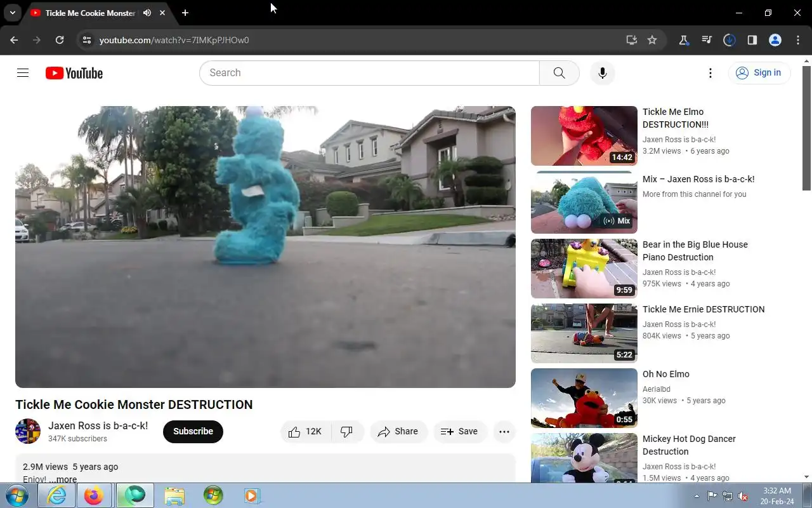Click the page vertical scrollbar thumb
The width and height of the screenshot is (812, 508).
click(x=806, y=127)
